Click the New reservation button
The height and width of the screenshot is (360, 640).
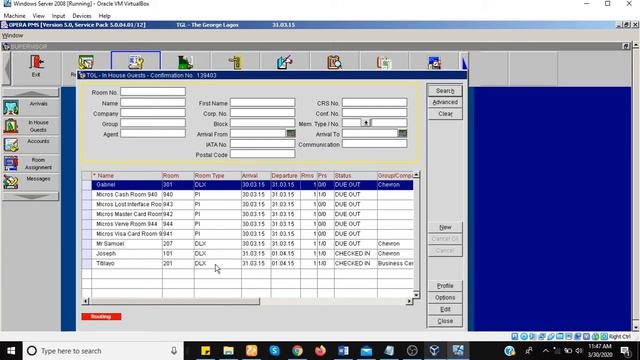pos(445,227)
